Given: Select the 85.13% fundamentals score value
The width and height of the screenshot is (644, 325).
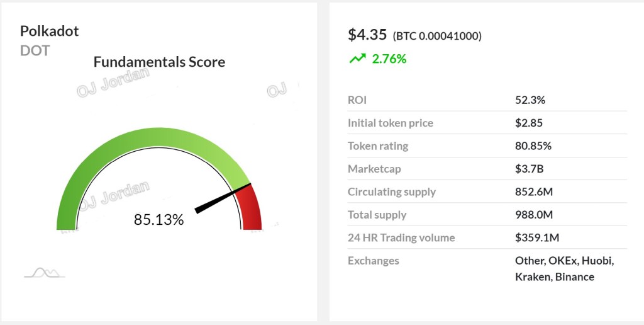Looking at the screenshot, I should pos(158,220).
